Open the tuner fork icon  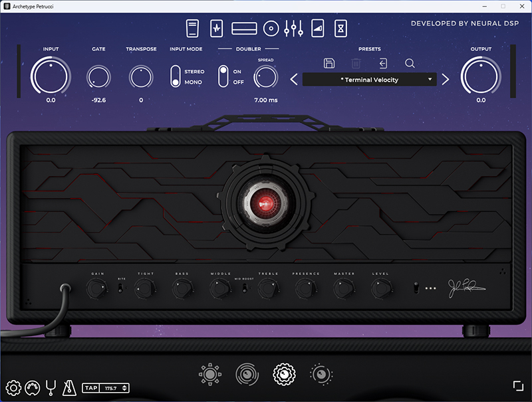[51, 388]
